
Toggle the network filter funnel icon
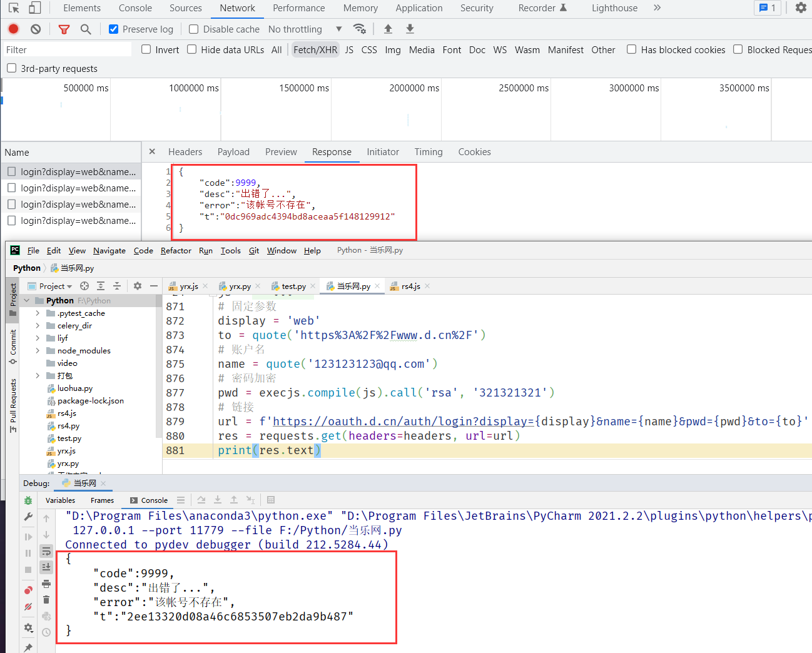coord(64,29)
